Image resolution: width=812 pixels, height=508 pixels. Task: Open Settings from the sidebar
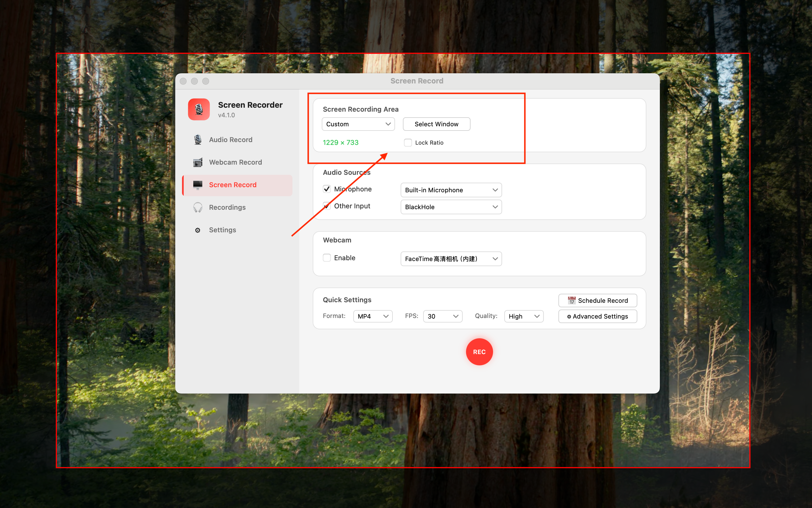pos(238,230)
